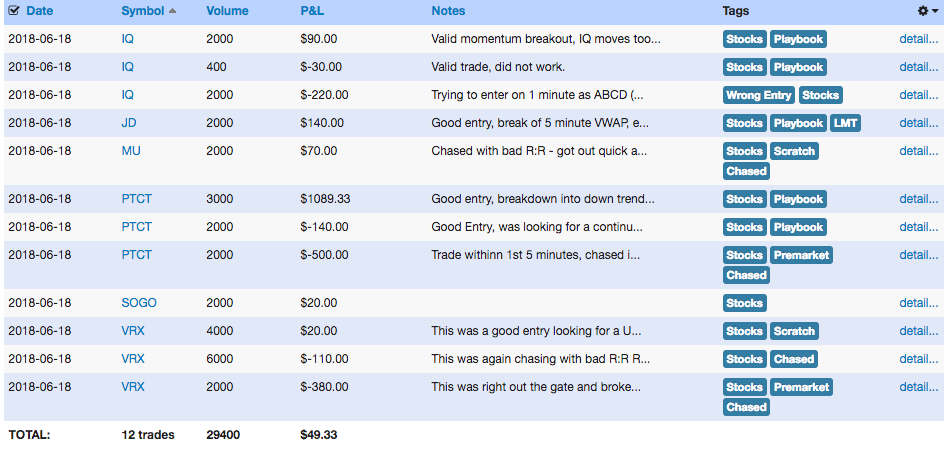Click the Scratch tag on MU trade
Viewport: 949px width, 453px height.
(x=794, y=151)
